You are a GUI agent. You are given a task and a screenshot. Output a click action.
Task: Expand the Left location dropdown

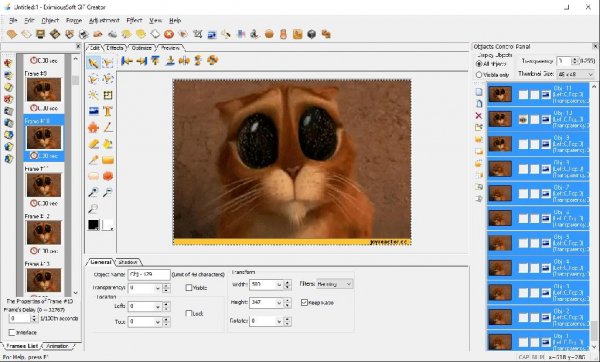(158, 306)
